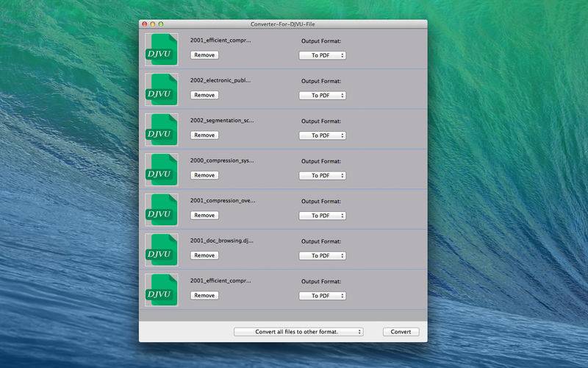The width and height of the screenshot is (588, 368).
Task: Change output format of 2002_segmentation_sc...
Action: [323, 135]
